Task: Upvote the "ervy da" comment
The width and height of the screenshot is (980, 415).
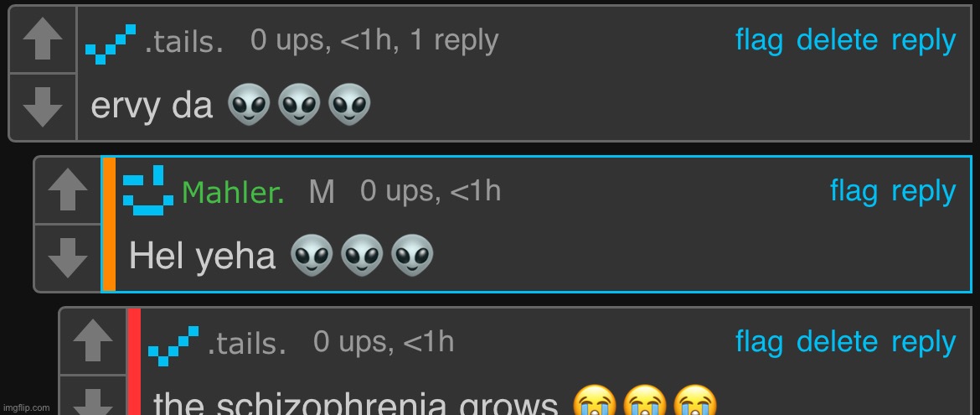Action: [x=43, y=40]
